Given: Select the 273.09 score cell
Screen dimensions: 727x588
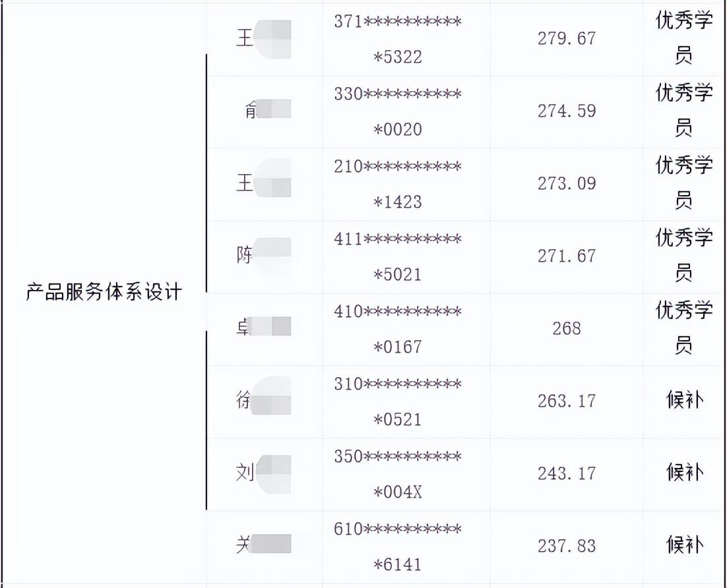Looking at the screenshot, I should click(x=566, y=184).
